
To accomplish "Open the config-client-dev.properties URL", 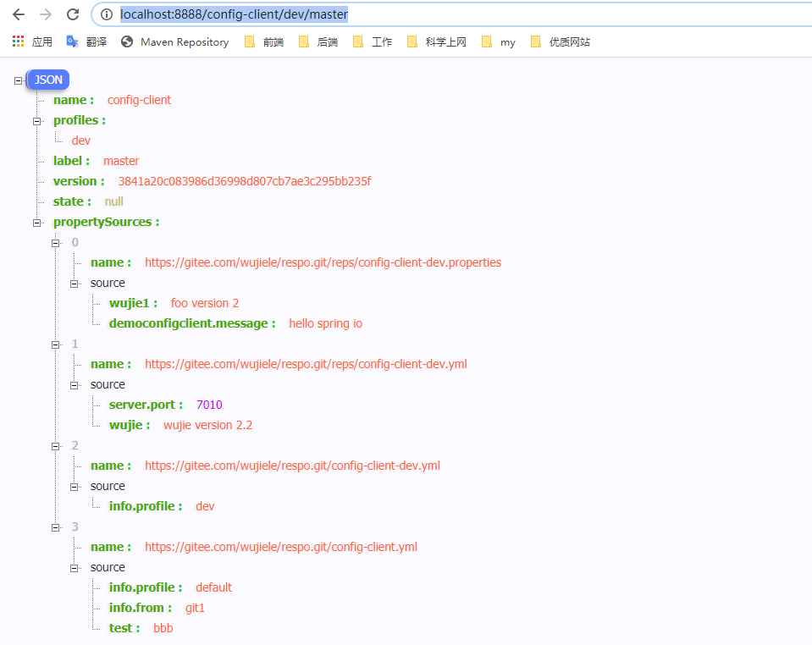I will tap(323, 262).
